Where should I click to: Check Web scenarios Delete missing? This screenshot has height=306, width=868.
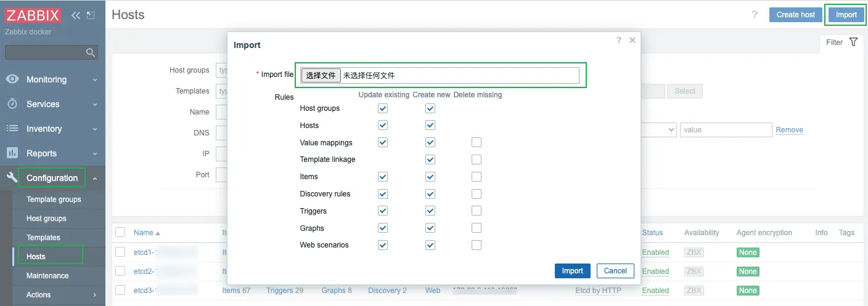tap(477, 245)
